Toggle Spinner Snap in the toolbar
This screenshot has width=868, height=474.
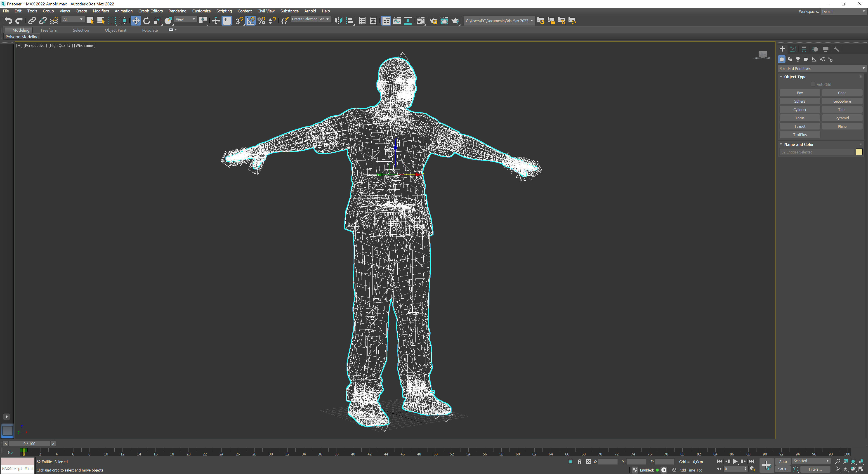pos(272,21)
